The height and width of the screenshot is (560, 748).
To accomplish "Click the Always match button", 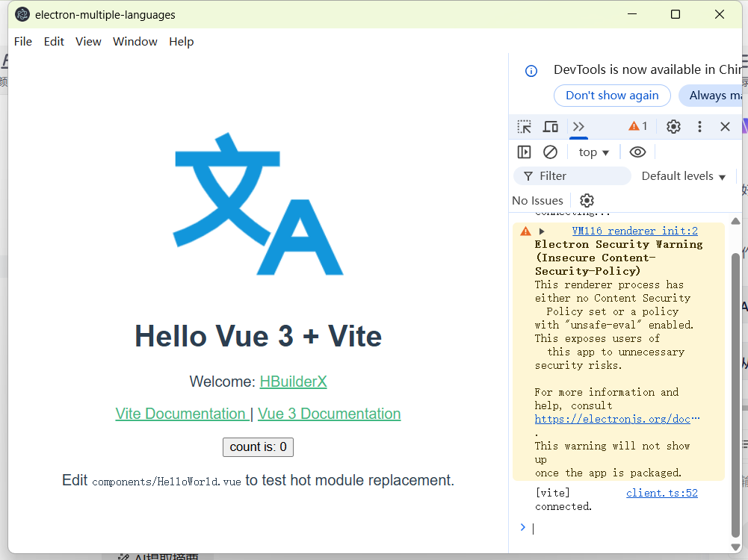I will coord(712,96).
